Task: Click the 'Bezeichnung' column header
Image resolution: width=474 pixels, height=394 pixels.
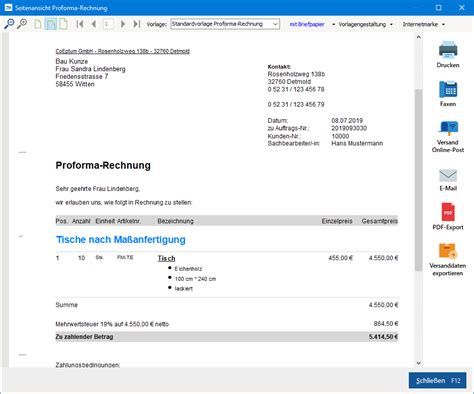Action: click(x=175, y=221)
